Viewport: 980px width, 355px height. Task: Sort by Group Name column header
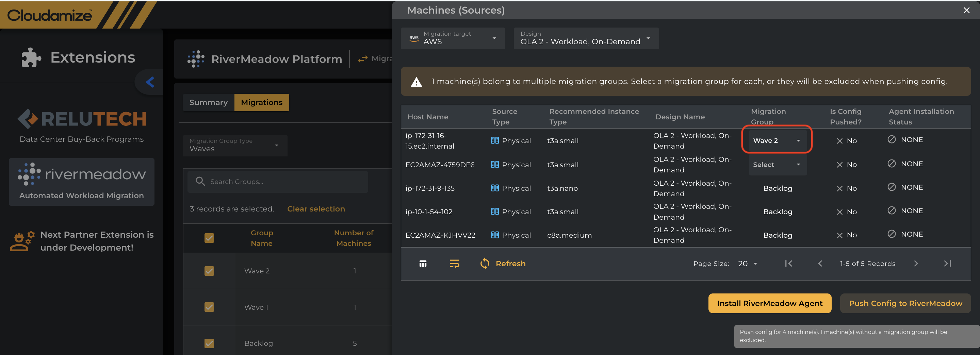point(262,238)
